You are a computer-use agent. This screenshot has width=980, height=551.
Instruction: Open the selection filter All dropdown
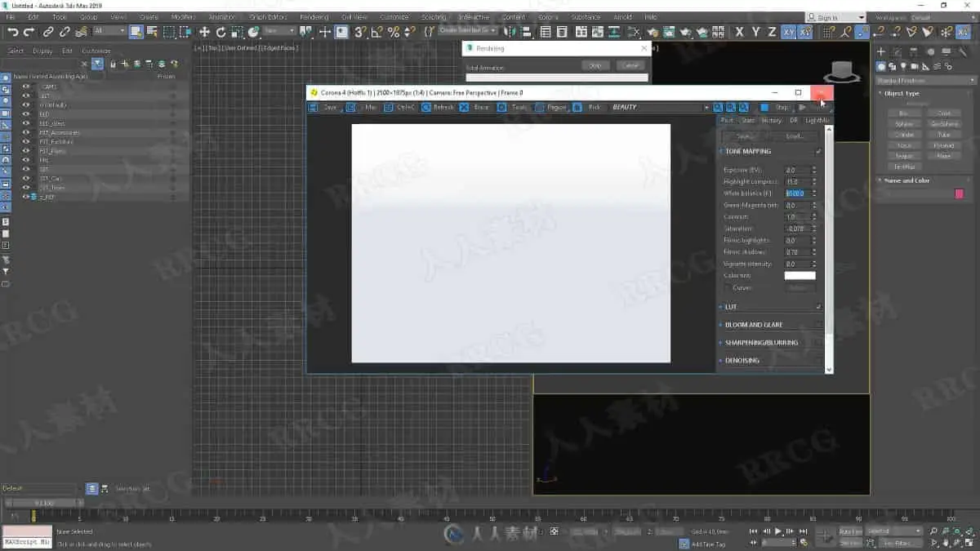(x=109, y=32)
